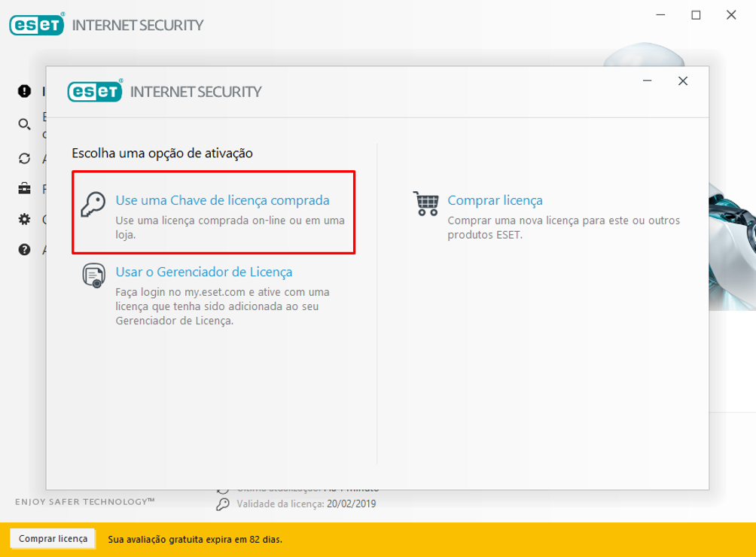Screen dimensions: 756x557
Task: Click the key icon for license key activation
Action: click(x=94, y=205)
